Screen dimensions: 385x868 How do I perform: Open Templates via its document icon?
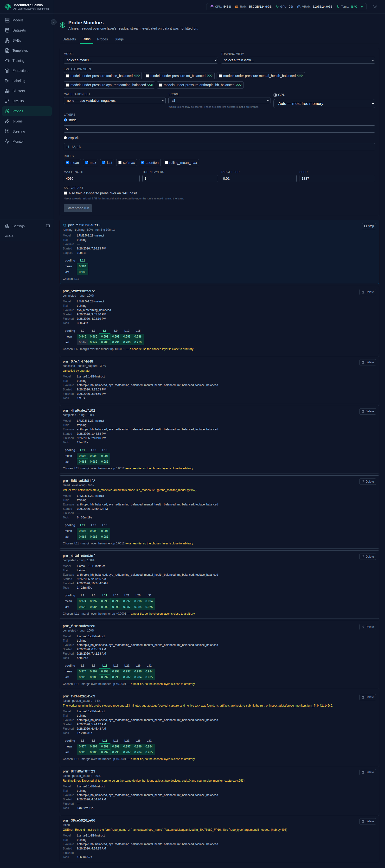click(x=7, y=51)
